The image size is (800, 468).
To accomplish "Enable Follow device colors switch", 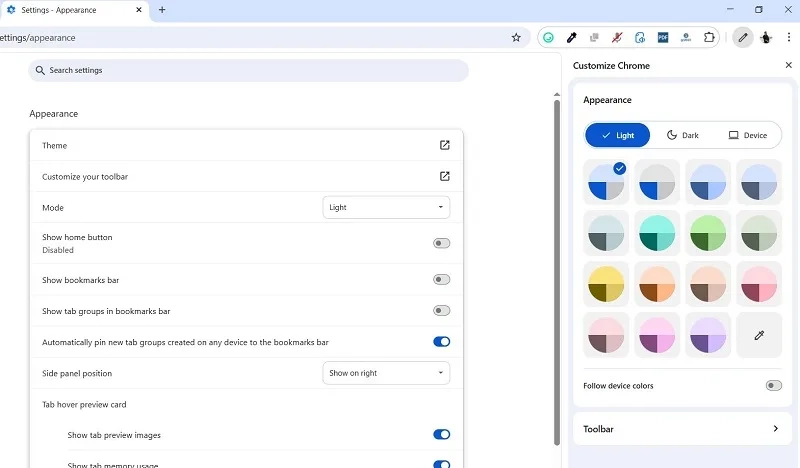I will 773,385.
